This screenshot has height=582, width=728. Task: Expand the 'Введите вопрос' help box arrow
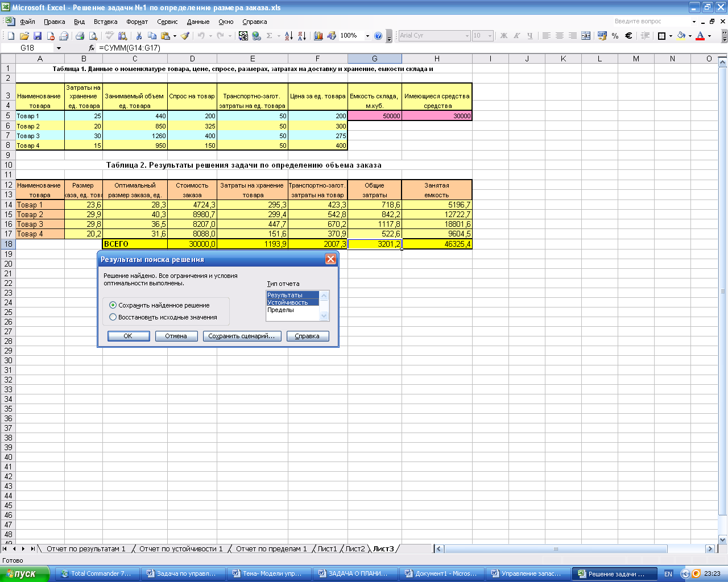tap(694, 22)
